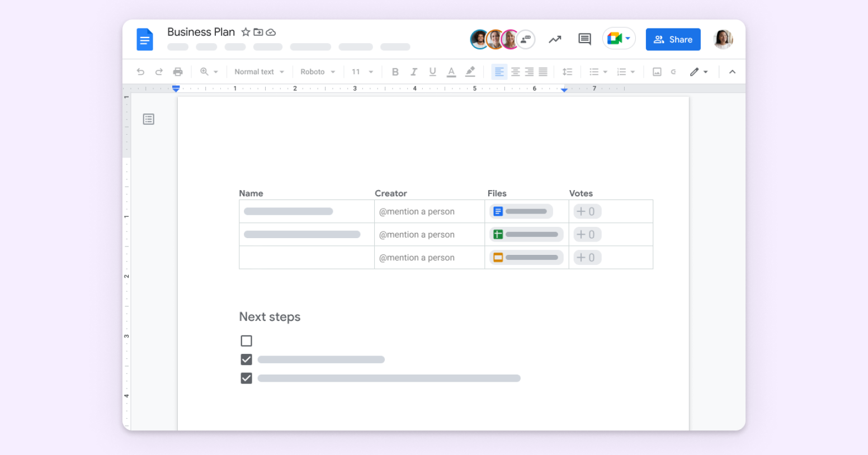
Task: Click the Redo button
Action: pos(159,72)
